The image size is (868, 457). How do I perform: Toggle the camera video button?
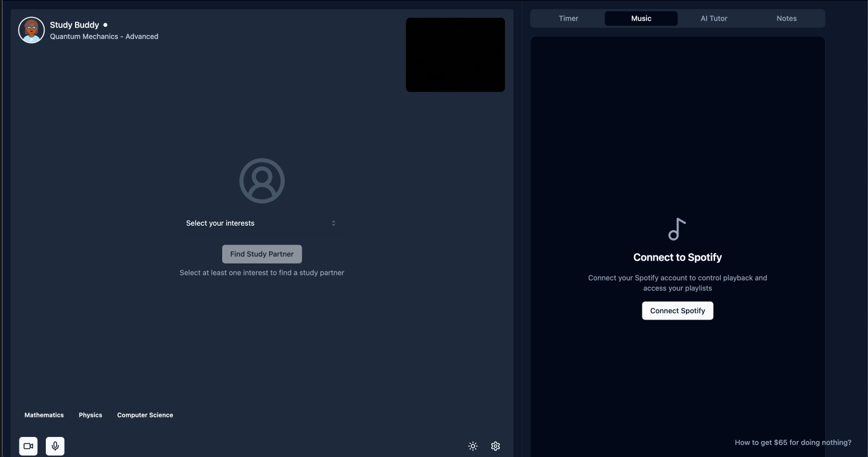tap(28, 446)
